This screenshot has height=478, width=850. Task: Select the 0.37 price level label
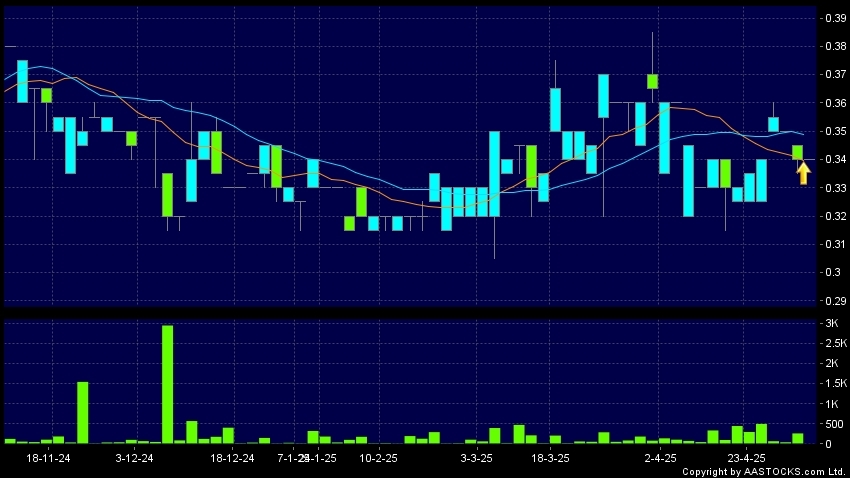pos(835,74)
